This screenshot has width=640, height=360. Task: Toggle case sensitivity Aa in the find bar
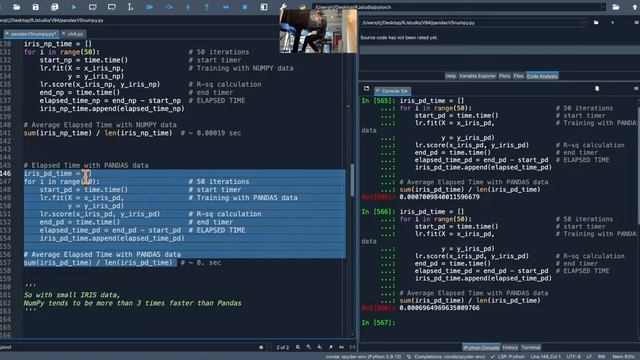point(342,347)
